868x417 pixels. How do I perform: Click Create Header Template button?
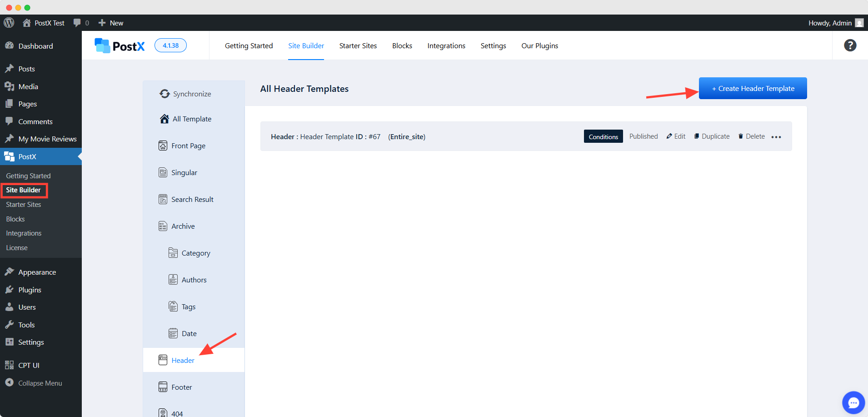tap(753, 88)
